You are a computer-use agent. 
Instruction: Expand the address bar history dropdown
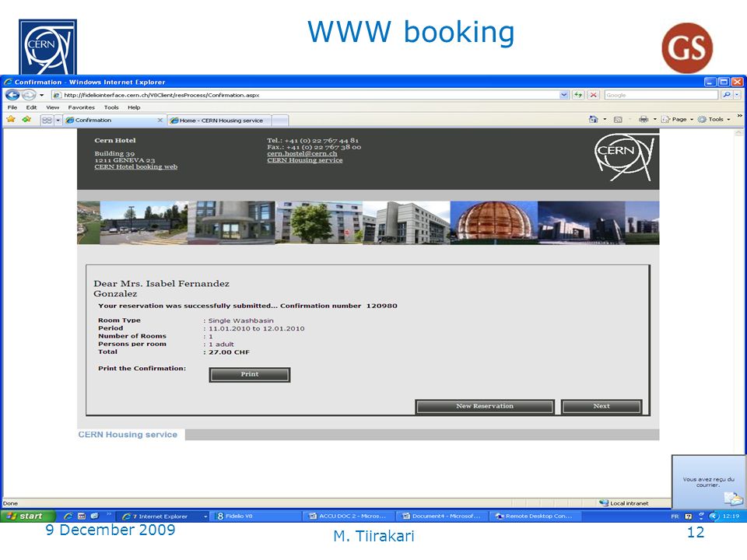click(x=564, y=95)
